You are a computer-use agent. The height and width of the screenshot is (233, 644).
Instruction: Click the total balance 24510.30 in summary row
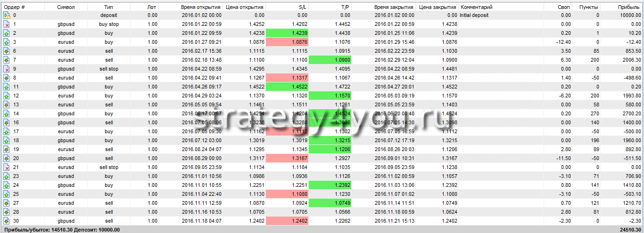click(x=628, y=230)
